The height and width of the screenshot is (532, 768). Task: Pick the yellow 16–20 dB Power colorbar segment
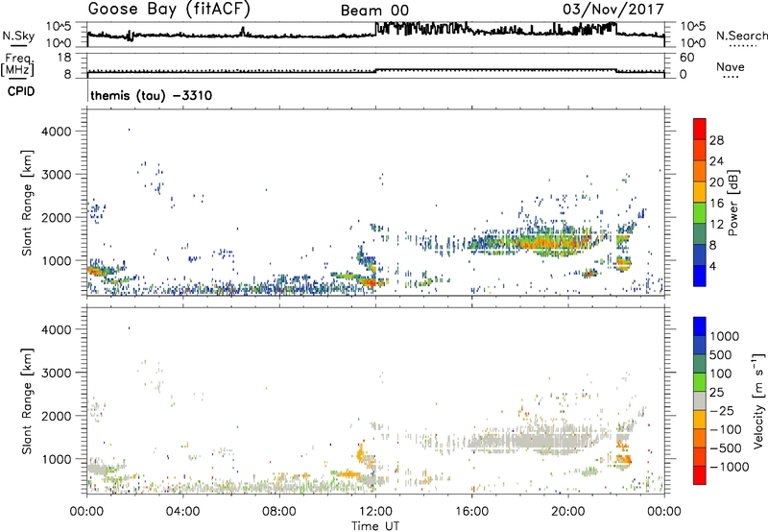coord(700,192)
